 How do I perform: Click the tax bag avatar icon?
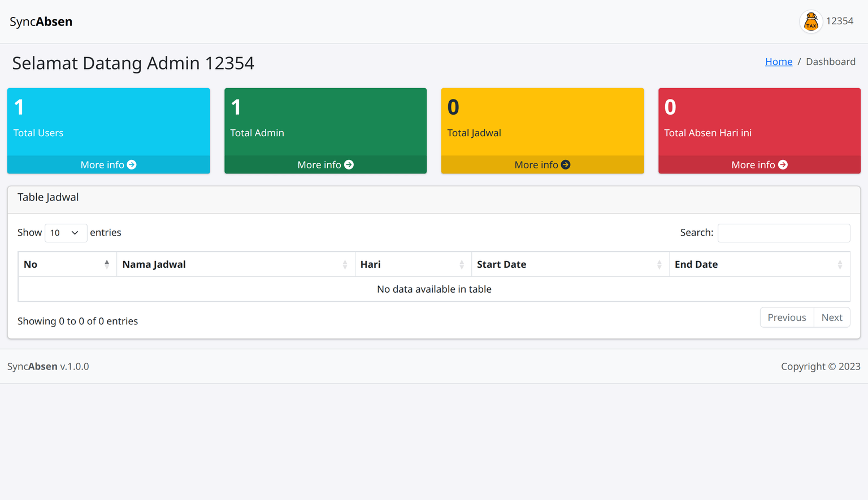(x=811, y=21)
